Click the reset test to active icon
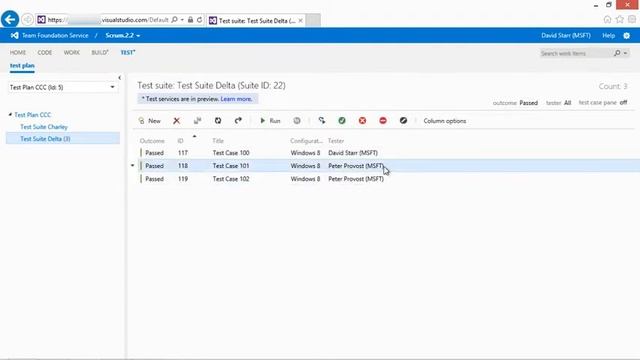 (322, 120)
